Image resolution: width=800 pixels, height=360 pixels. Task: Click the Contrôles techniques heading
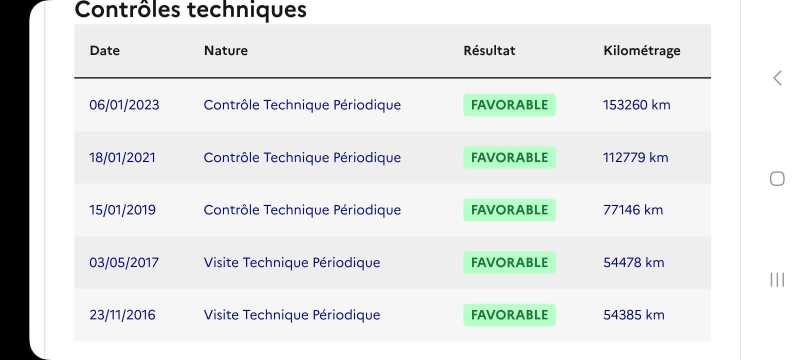pos(190,9)
